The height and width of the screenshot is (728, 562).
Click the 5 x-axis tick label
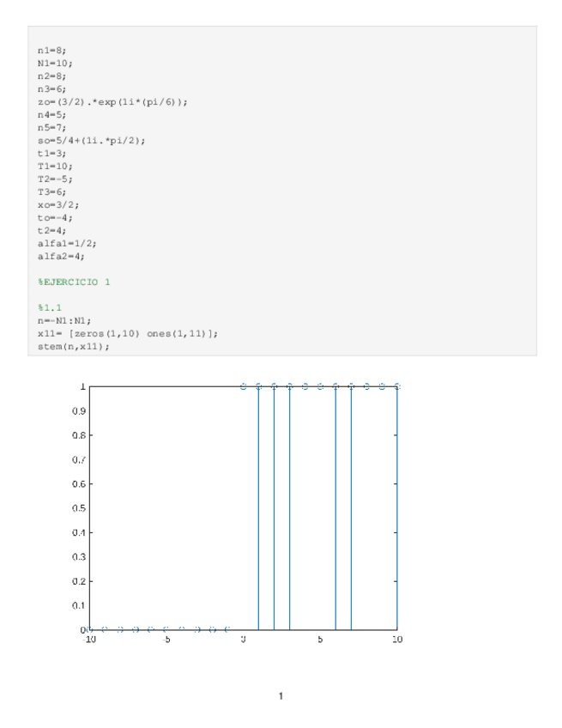coord(319,640)
